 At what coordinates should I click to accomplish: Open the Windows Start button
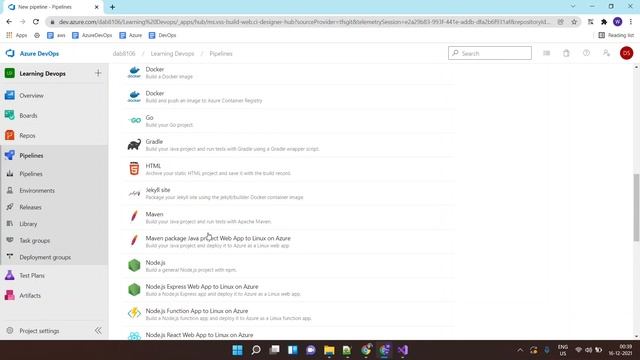pos(237,350)
